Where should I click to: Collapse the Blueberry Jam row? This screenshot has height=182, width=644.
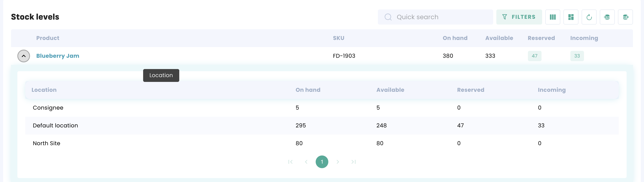click(x=24, y=56)
